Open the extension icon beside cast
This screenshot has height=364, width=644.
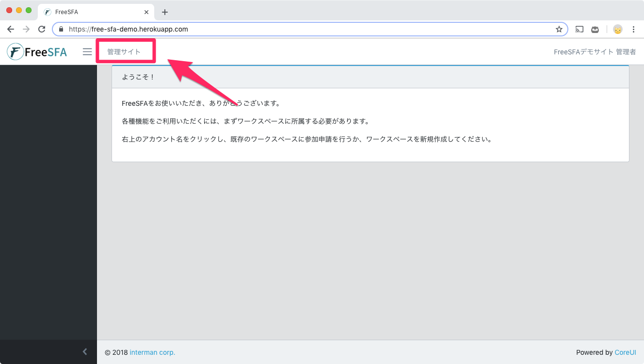pyautogui.click(x=595, y=29)
